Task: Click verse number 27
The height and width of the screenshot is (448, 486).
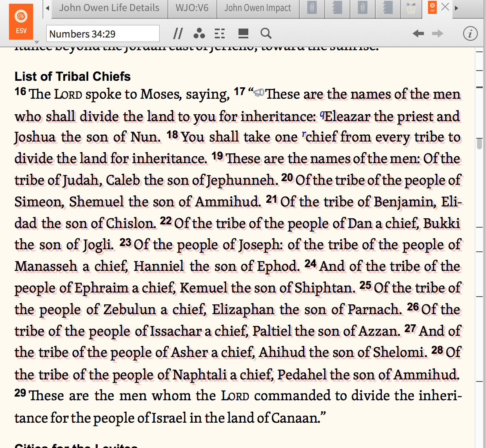Action: [410, 328]
